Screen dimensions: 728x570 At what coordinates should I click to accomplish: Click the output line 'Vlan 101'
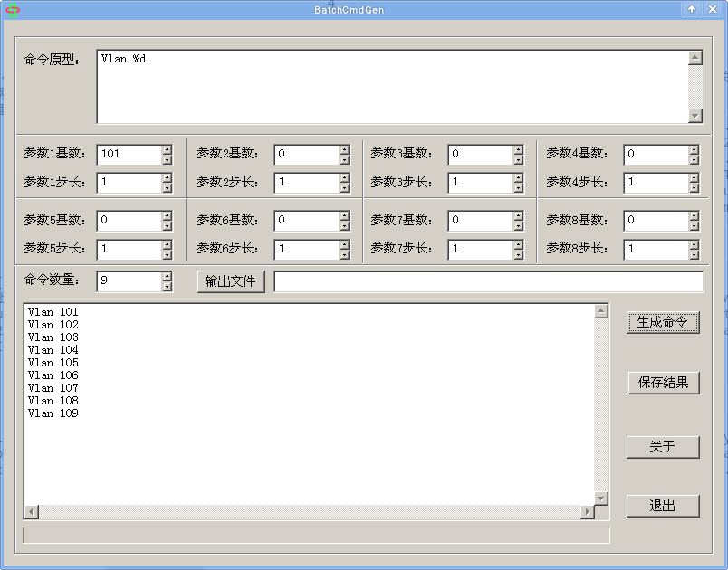pos(53,312)
